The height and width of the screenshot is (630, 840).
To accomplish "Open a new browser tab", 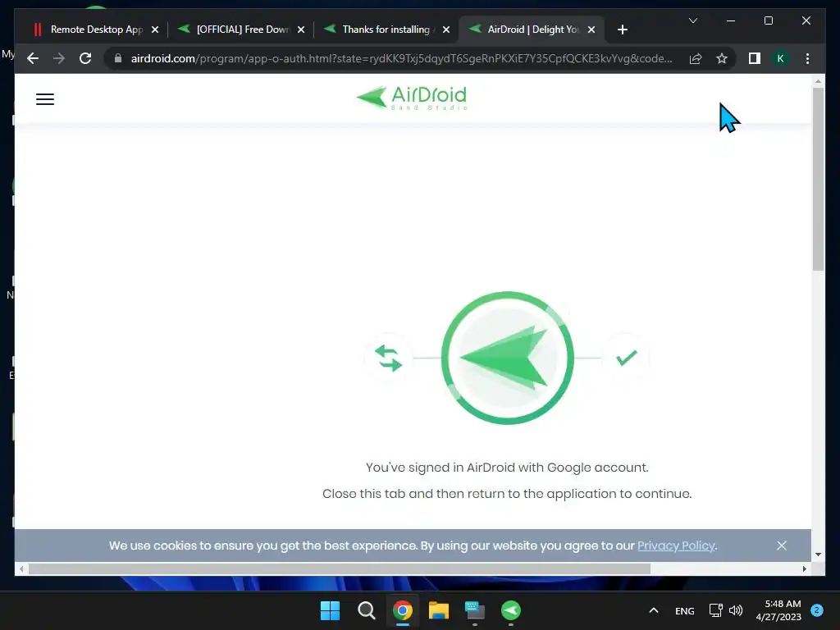I will point(622,30).
